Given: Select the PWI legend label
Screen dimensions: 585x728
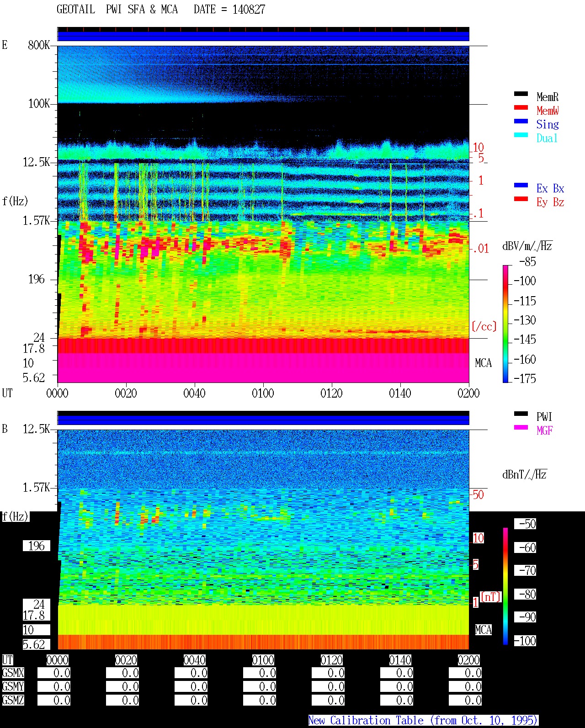Looking at the screenshot, I should 544,417.
